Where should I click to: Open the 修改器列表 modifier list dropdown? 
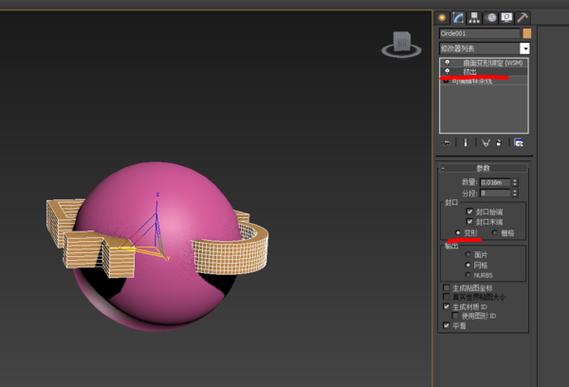pyautogui.click(x=524, y=49)
